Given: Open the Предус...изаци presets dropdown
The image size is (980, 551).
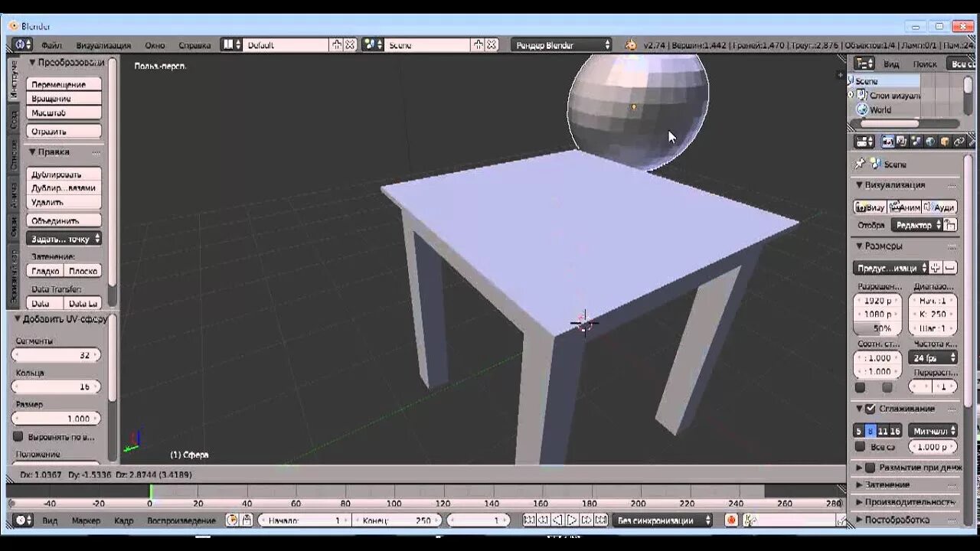Looking at the screenshot, I should [x=890, y=268].
